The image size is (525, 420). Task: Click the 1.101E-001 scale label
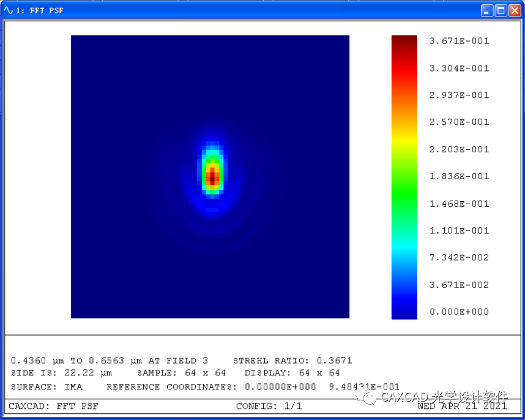459,230
